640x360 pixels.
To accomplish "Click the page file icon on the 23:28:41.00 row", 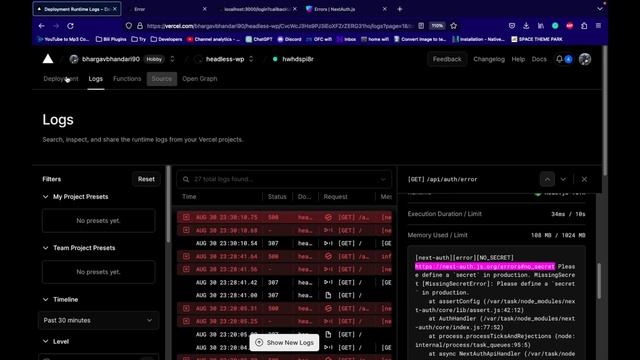I will 328,295.
